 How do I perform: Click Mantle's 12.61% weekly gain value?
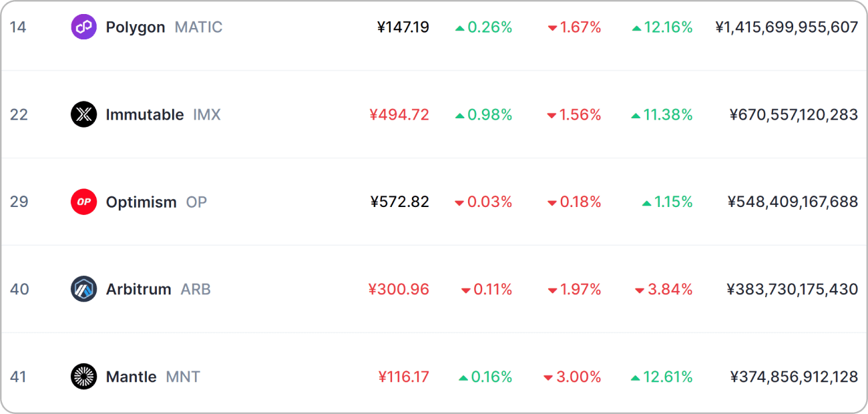click(662, 377)
